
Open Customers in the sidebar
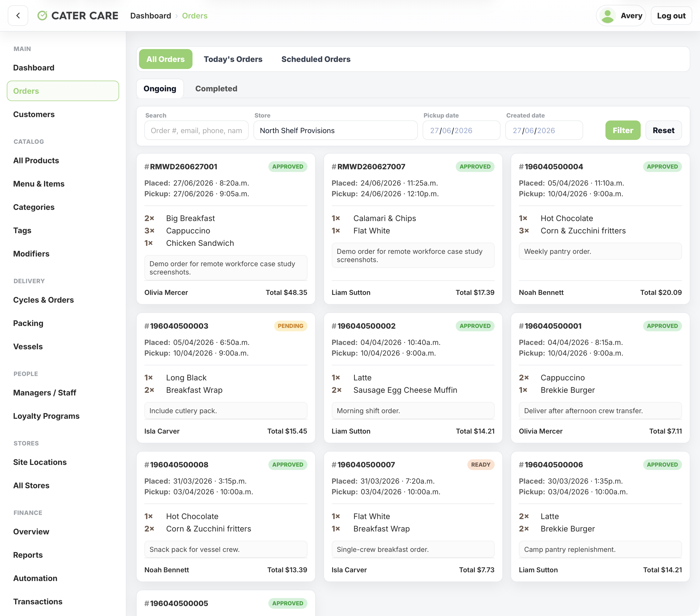pyautogui.click(x=63, y=114)
